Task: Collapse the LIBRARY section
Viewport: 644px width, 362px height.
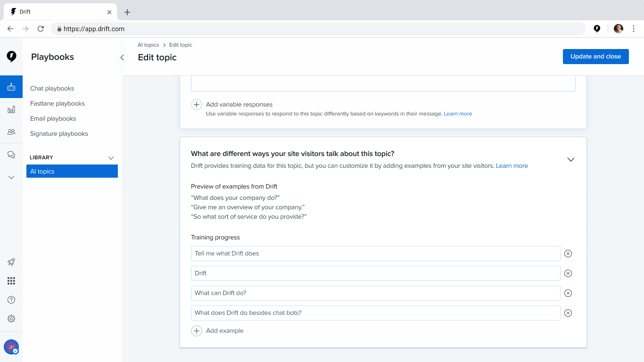Action: [x=111, y=157]
